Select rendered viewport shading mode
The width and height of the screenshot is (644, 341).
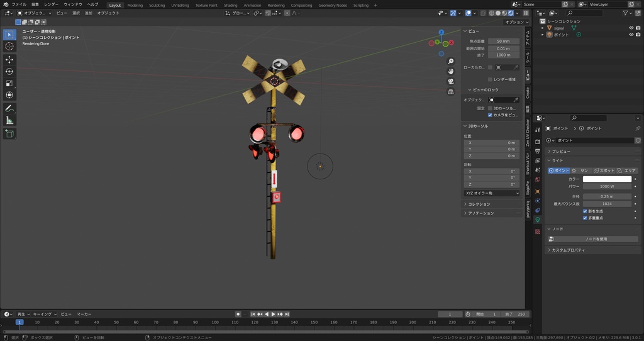[511, 13]
